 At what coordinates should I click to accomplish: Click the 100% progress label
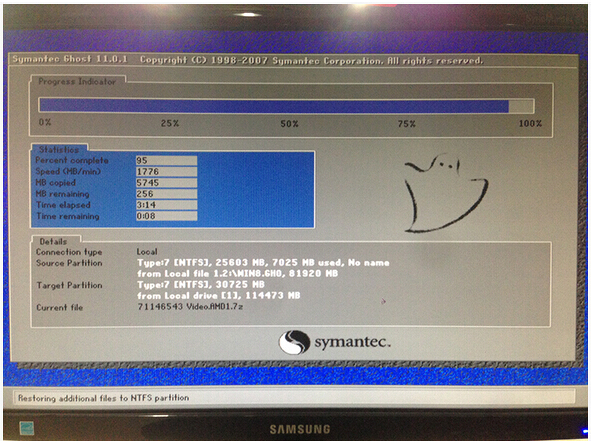pos(530,123)
